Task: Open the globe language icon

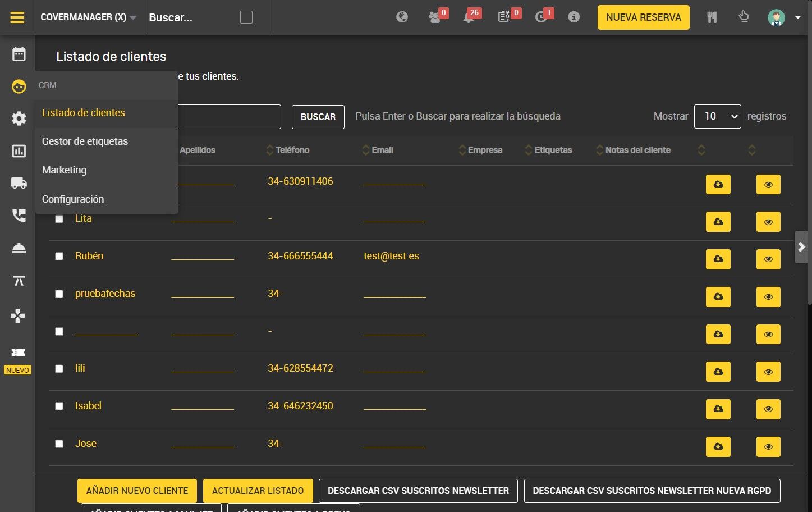Action: tap(402, 17)
